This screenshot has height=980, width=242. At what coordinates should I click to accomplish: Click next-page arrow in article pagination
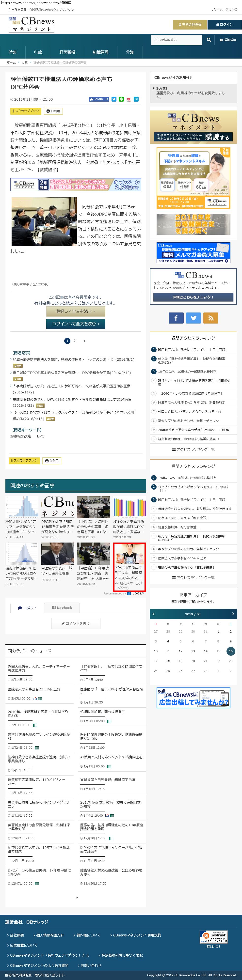84,341
